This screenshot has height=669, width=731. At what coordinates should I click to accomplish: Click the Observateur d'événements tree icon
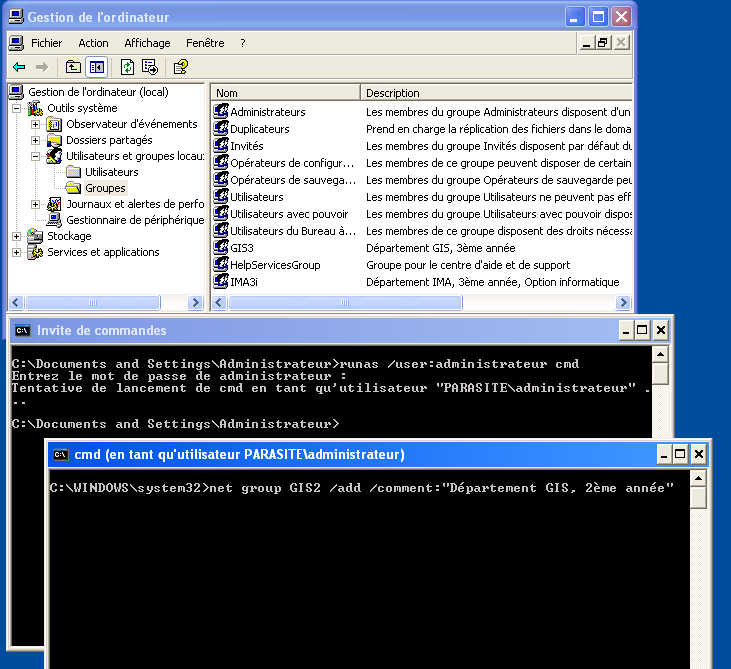55,124
